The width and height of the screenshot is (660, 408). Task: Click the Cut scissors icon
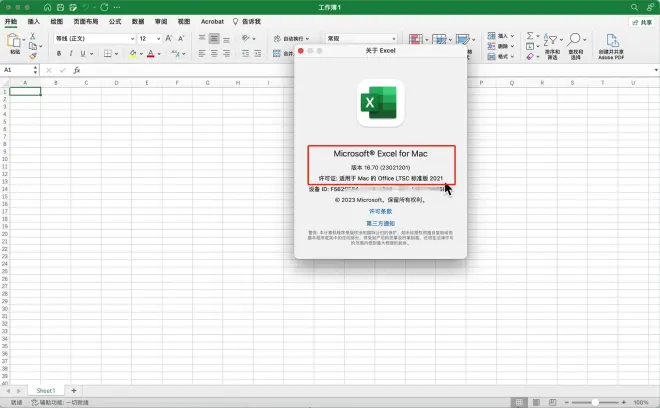tap(33, 37)
